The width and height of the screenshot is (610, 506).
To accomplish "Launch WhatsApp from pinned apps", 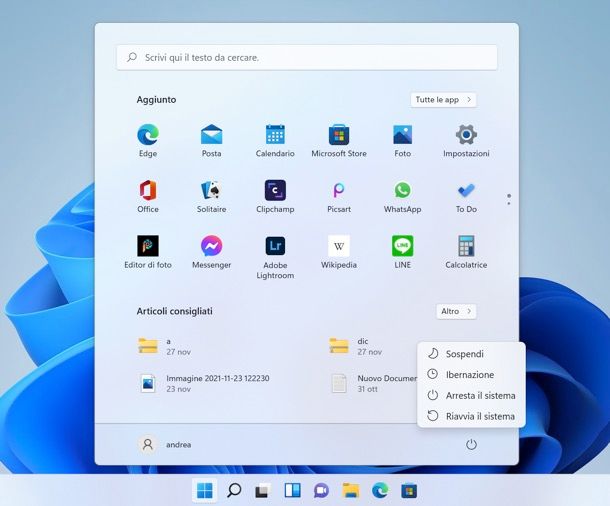I will click(402, 196).
